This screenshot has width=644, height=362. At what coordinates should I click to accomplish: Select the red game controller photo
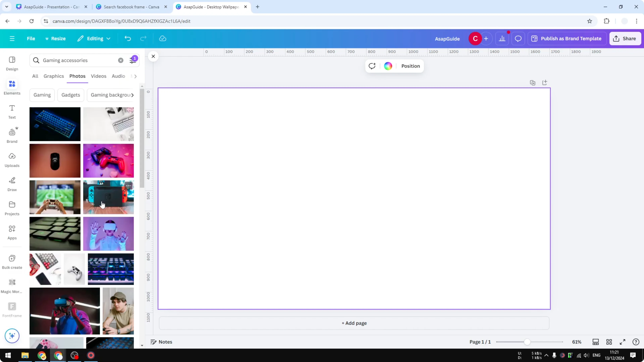click(x=108, y=161)
